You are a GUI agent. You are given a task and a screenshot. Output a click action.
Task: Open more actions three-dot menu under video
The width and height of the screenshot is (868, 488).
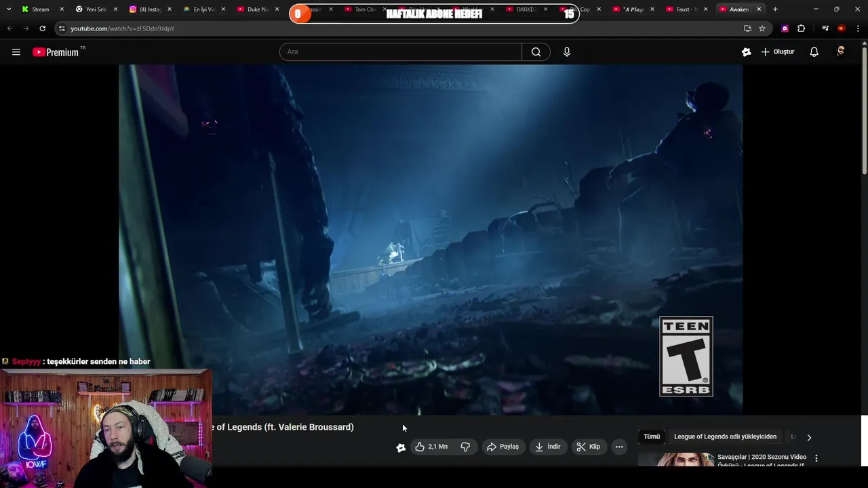619,447
